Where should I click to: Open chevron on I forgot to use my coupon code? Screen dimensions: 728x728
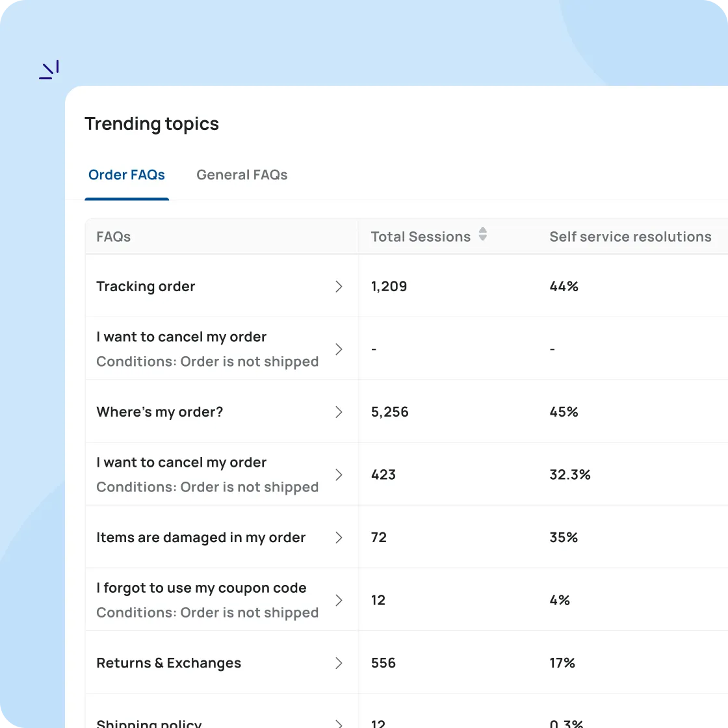click(x=339, y=600)
